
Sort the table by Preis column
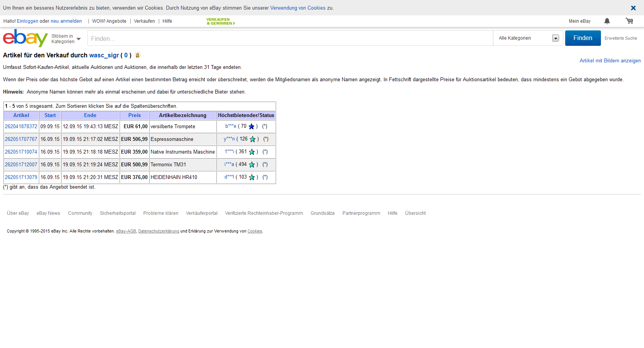(x=135, y=115)
